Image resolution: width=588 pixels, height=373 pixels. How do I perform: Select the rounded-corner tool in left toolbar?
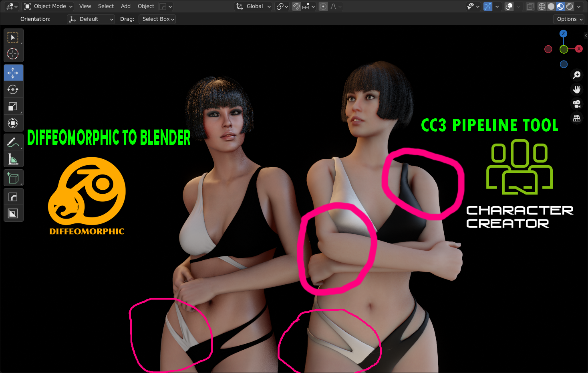click(x=13, y=197)
